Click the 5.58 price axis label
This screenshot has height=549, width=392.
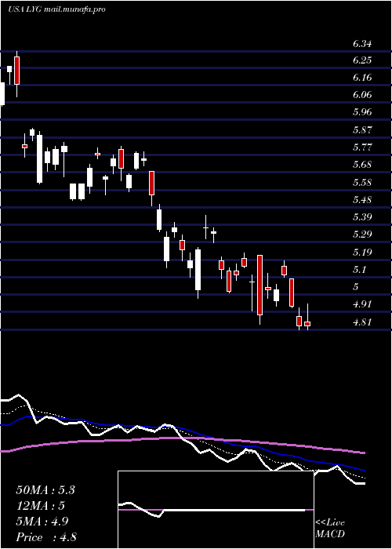[362, 183]
